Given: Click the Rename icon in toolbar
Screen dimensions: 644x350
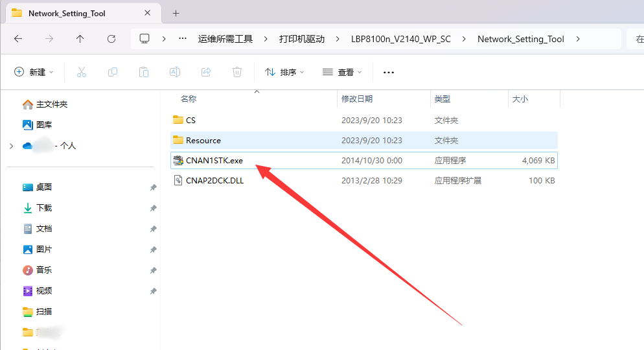Looking at the screenshot, I should [x=175, y=73].
